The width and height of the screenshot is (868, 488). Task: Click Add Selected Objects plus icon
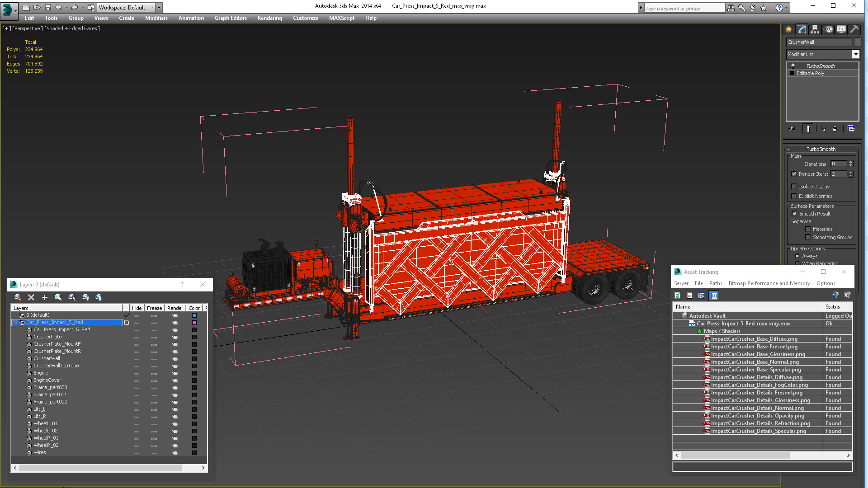45,297
